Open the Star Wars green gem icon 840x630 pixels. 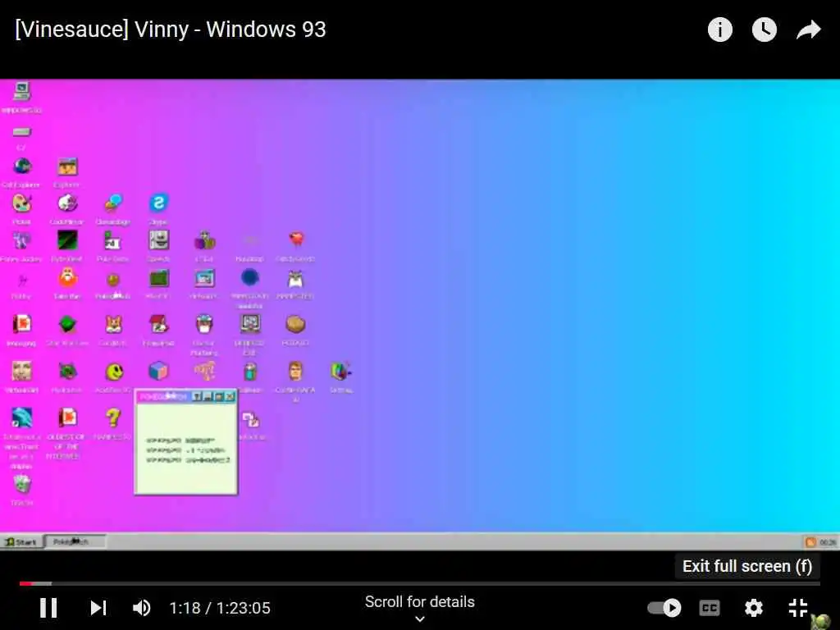(67, 324)
